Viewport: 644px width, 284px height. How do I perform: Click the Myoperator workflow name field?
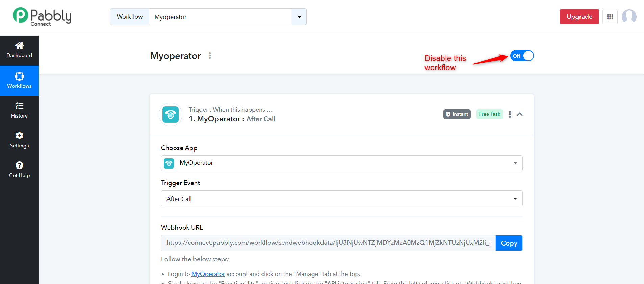pos(220,17)
